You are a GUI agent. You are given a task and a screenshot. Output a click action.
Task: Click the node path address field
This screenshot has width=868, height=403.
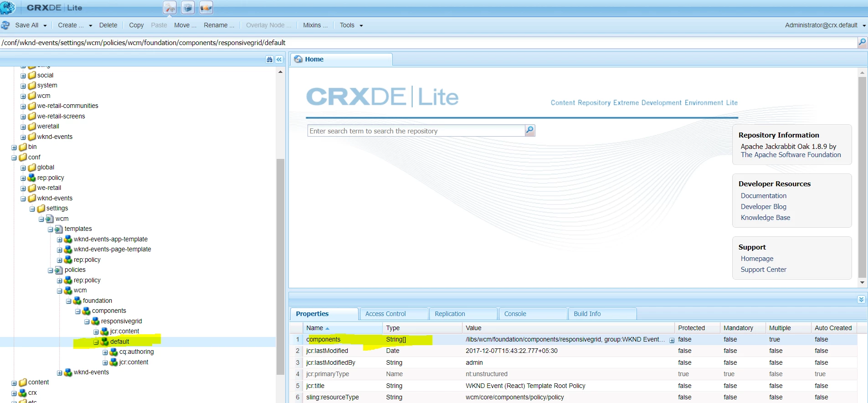pyautogui.click(x=428, y=42)
